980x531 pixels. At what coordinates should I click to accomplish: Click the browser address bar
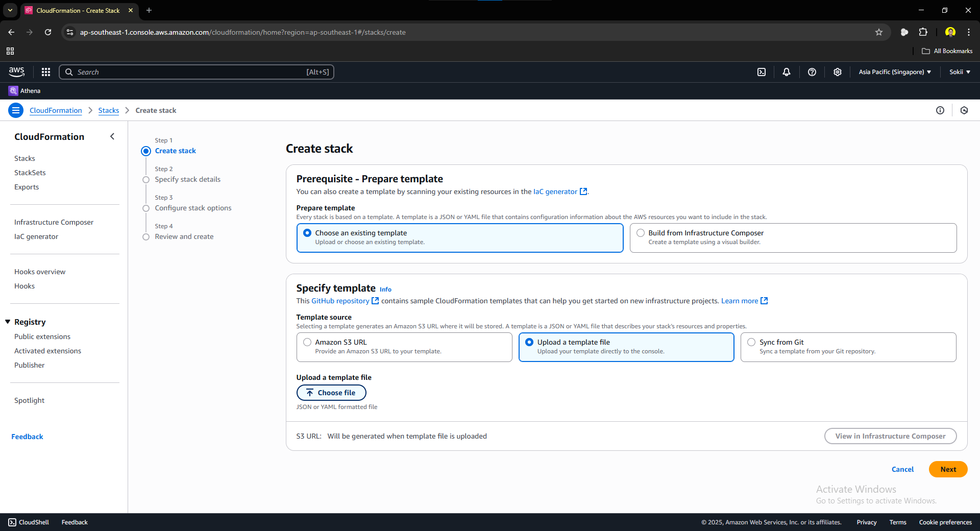(475, 32)
